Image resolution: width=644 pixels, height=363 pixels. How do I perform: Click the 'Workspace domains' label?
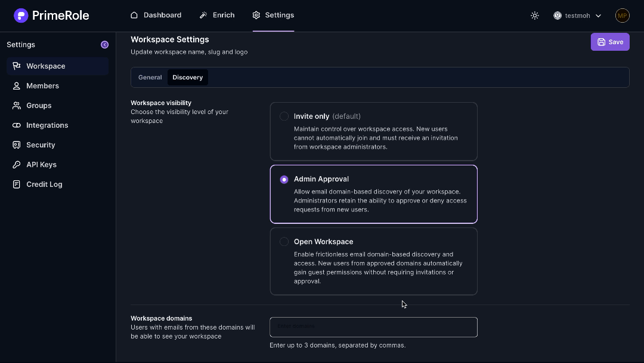(162, 318)
